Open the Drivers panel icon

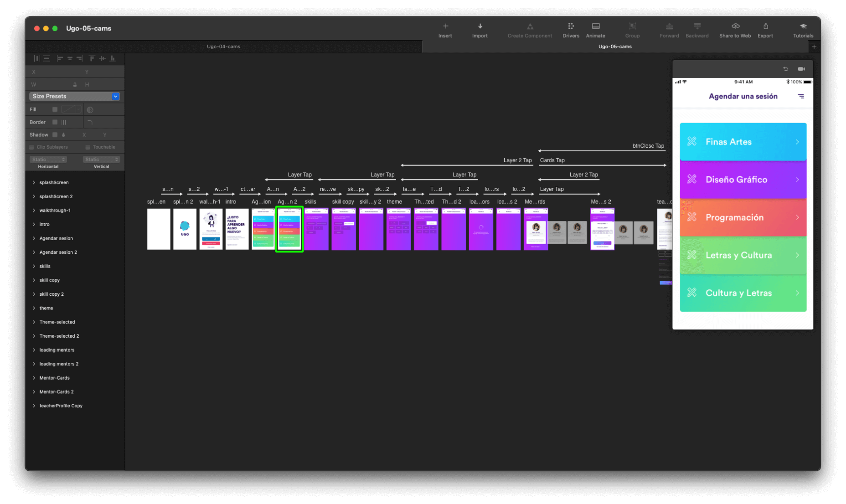pos(571,26)
